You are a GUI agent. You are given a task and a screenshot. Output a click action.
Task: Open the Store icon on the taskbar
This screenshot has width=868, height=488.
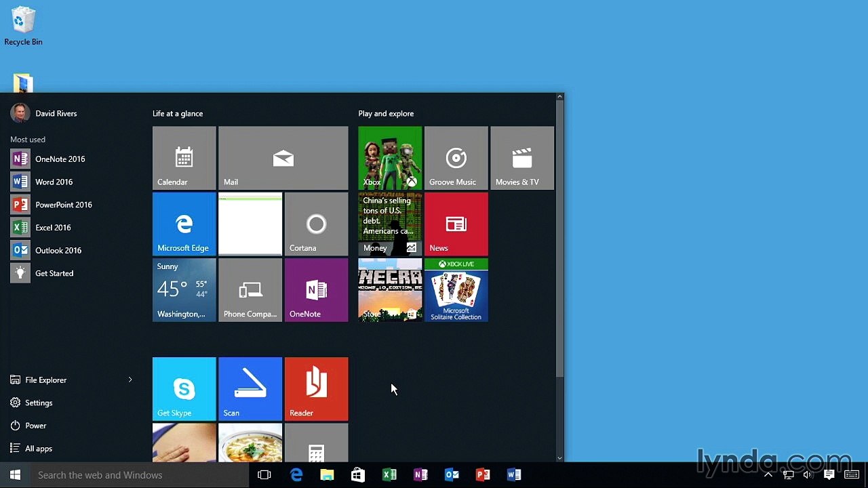coord(358,475)
